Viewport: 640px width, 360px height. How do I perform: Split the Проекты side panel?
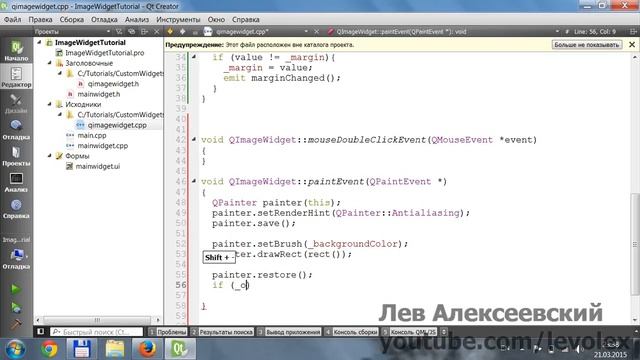pos(144,31)
